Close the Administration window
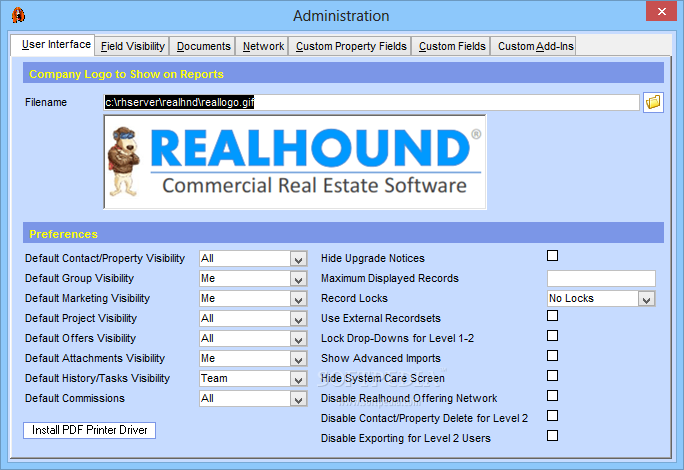Viewport: 684px width, 470px height. pyautogui.click(x=661, y=11)
